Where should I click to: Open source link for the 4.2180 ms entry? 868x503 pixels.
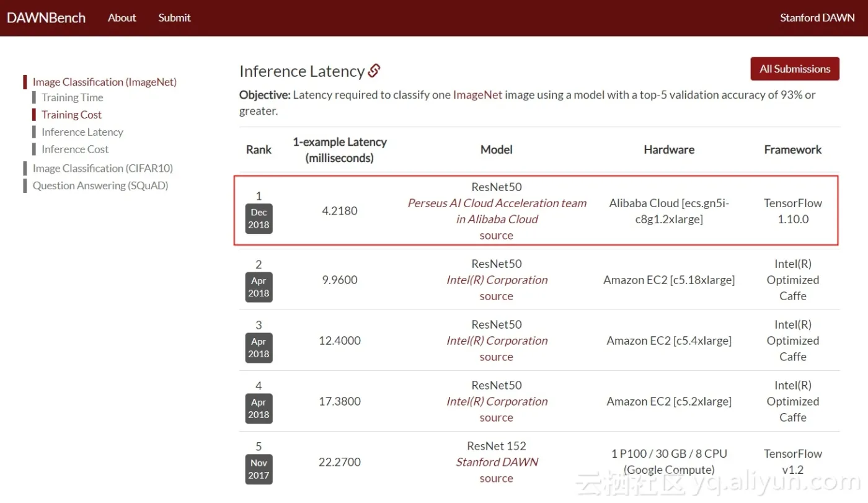tap(496, 236)
